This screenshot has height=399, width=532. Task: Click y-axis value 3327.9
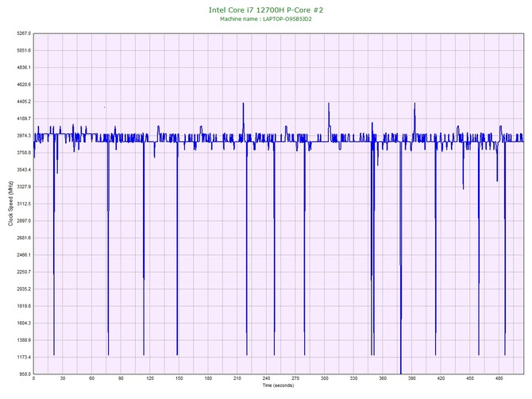point(23,187)
